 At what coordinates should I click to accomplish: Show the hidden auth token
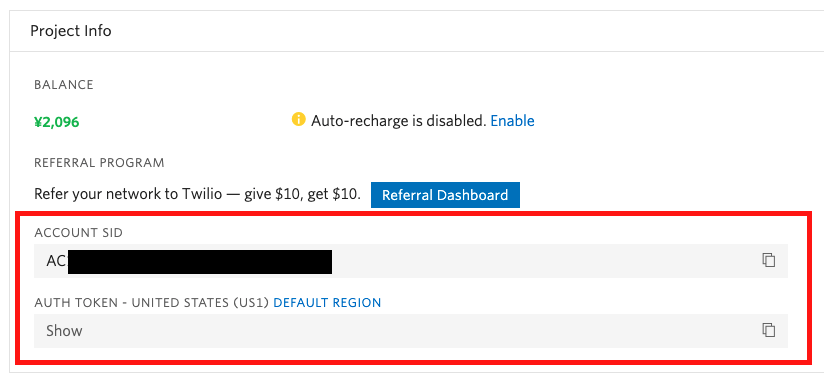click(64, 331)
